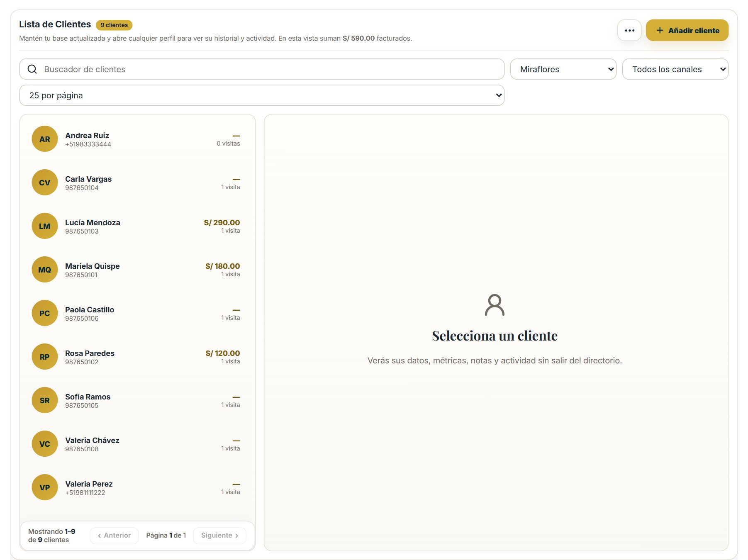Viewport: 748px width, 560px height.
Task: Select the VP avatar for Valeria Perez
Action: pos(45,487)
